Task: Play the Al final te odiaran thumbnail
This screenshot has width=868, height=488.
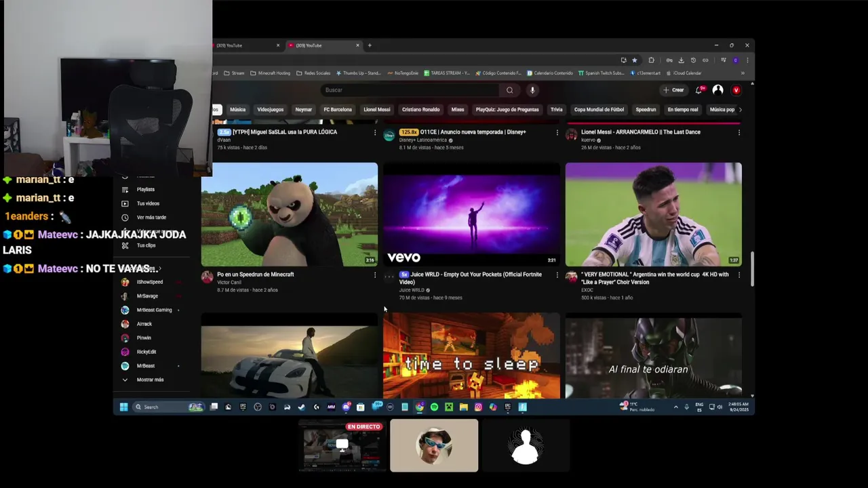Action: click(x=654, y=355)
